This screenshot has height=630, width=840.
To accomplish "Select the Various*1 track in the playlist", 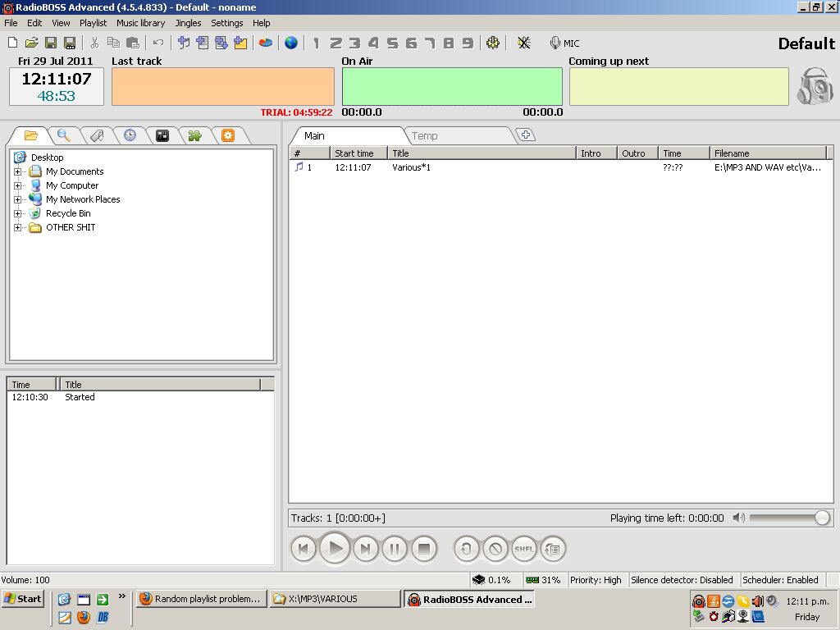I will click(560, 167).
